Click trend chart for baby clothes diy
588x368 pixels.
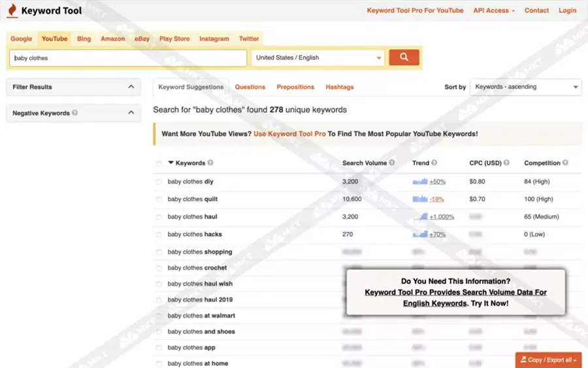[x=420, y=182]
